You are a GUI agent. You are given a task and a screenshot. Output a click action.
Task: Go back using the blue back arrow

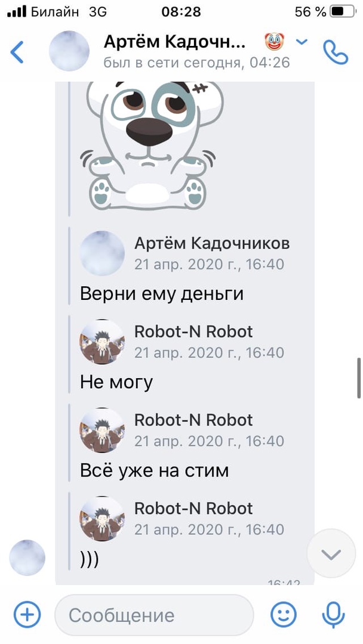coord(17,51)
